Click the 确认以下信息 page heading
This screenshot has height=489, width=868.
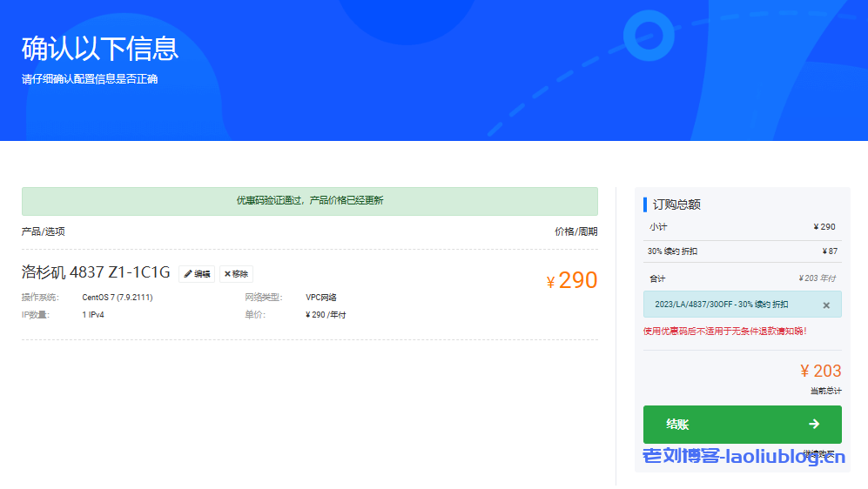100,49
